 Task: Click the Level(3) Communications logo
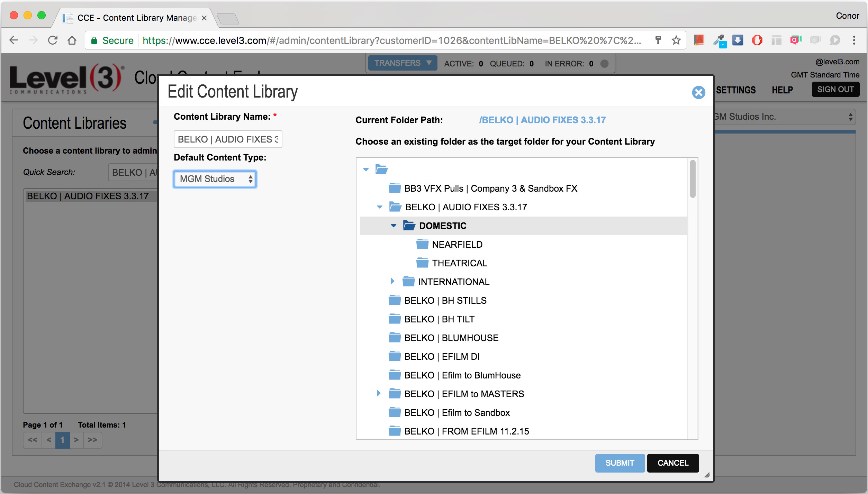[x=66, y=79]
